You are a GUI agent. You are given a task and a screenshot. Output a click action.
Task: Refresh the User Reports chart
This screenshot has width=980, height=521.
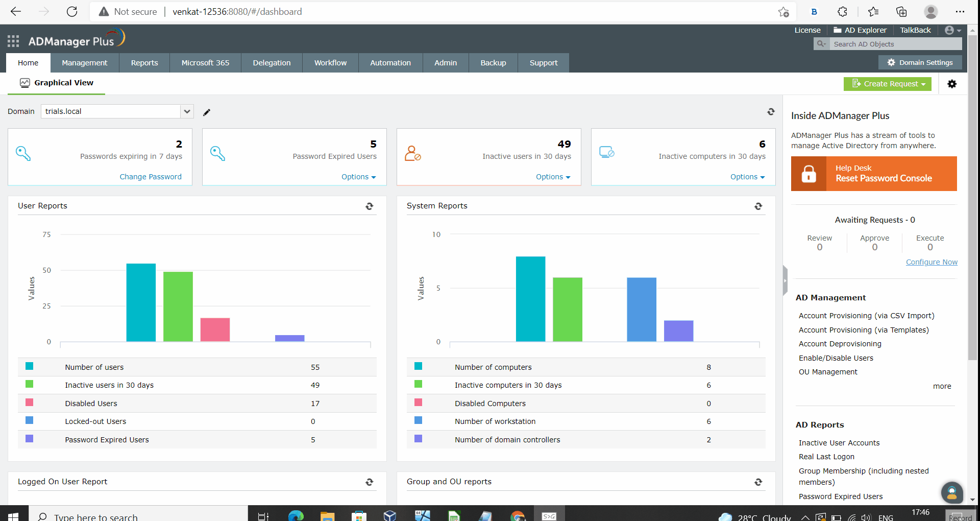[x=370, y=206]
